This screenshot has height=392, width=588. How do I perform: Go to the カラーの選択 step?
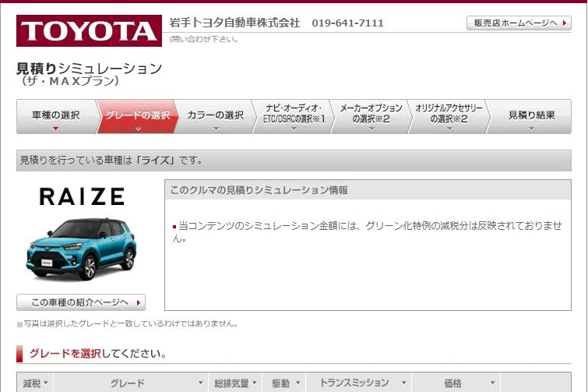(x=215, y=117)
